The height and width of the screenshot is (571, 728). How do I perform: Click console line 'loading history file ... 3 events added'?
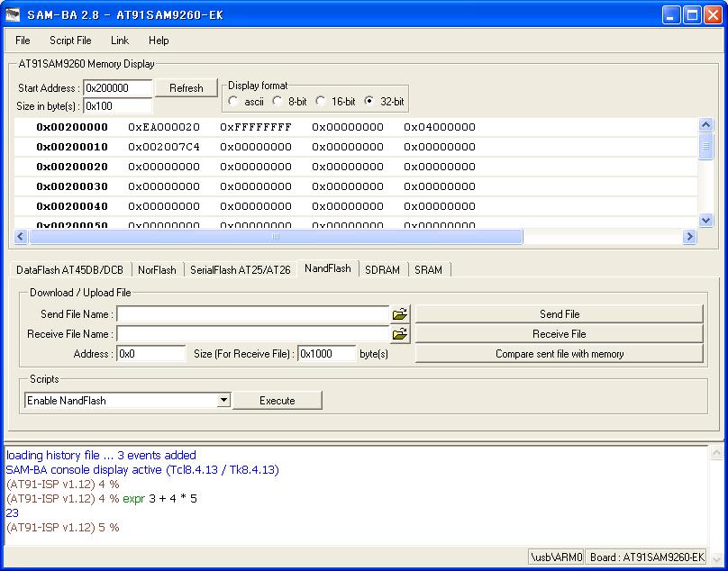101,456
